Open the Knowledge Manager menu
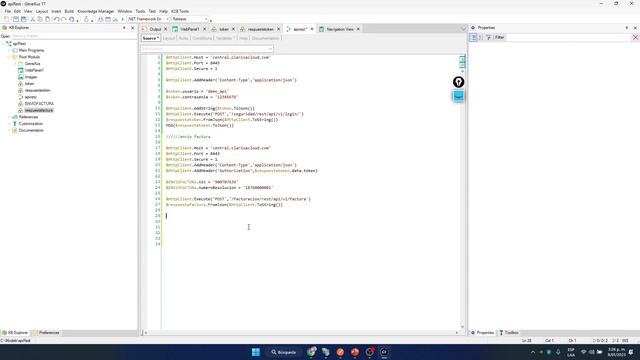This screenshot has height=360, width=640. pos(96,11)
